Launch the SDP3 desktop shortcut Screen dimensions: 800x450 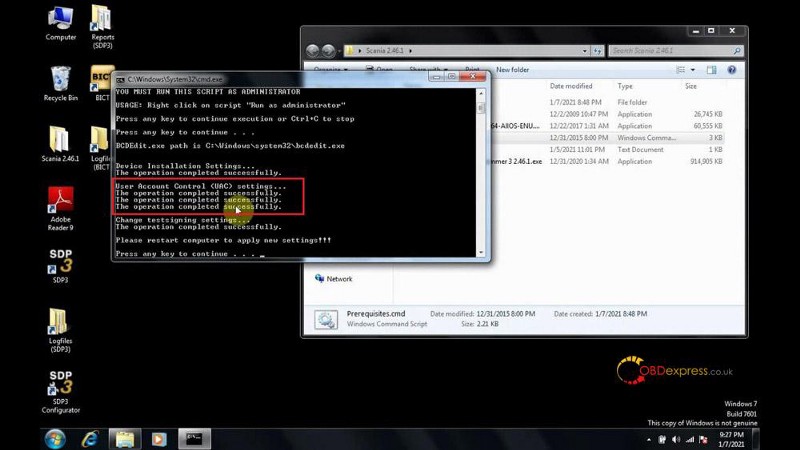[60, 266]
